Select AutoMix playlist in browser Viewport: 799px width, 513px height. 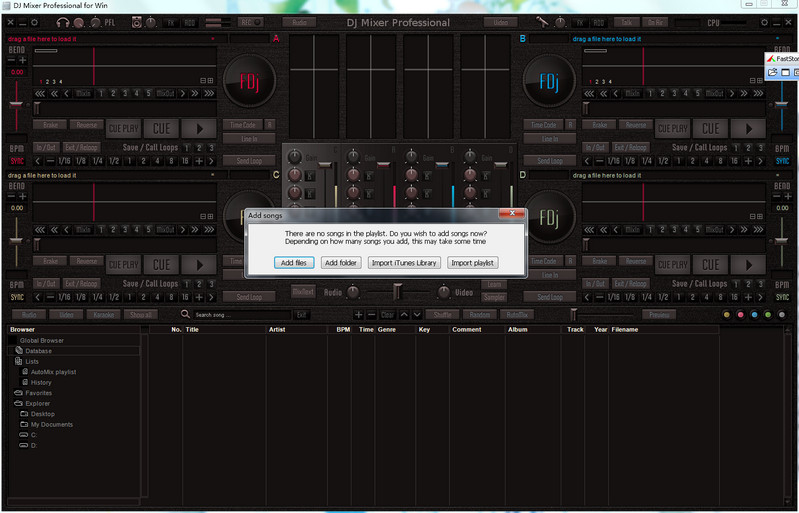tap(53, 372)
